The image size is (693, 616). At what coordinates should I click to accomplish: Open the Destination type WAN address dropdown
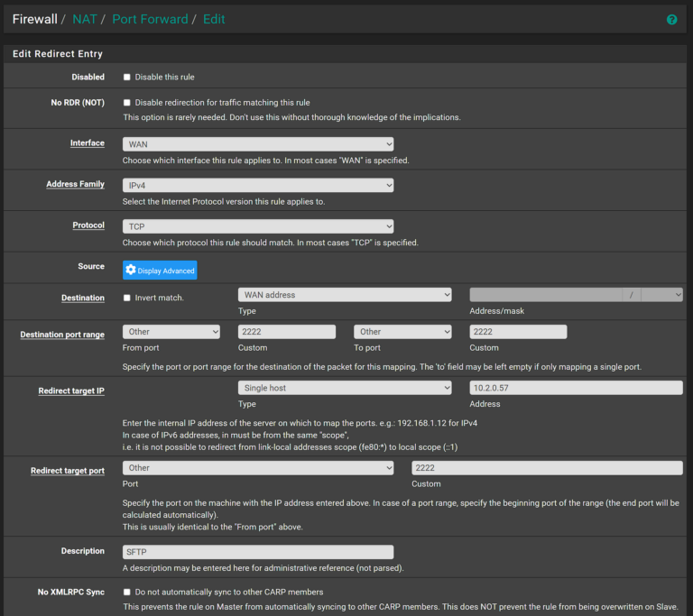[345, 295]
